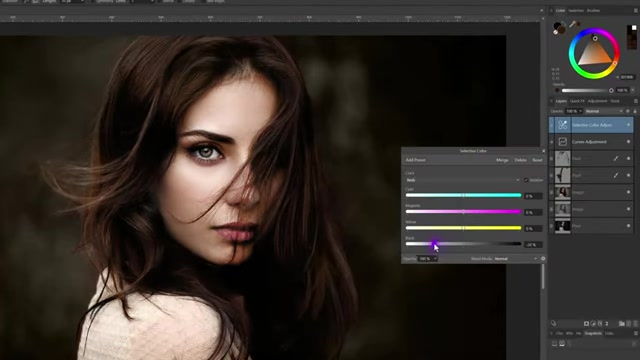Click the Color panel Opacity slider
The height and width of the screenshot is (360, 640).
tap(587, 90)
